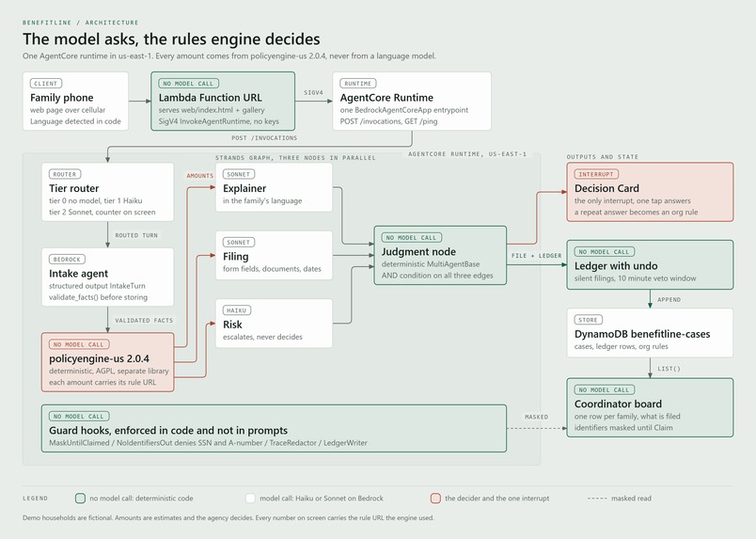Click the Lambda Function URL node
Image resolution: width=756 pixels, height=539 pixels.
(x=223, y=102)
